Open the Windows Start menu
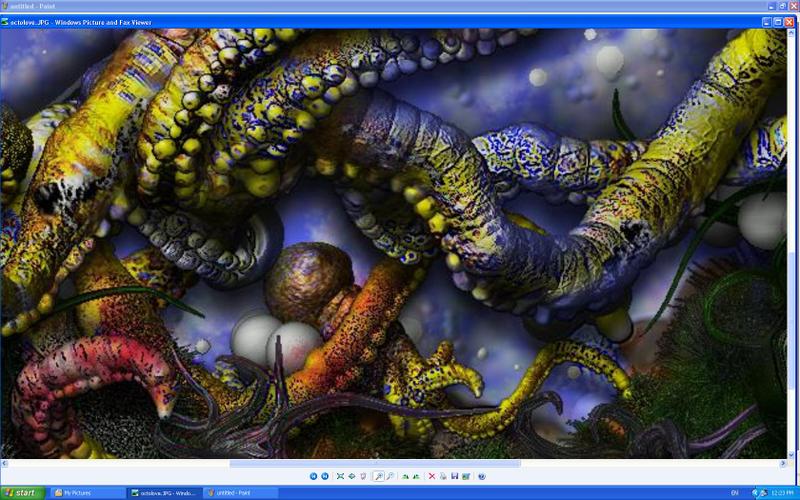The height and width of the screenshot is (500, 800). pos(22,493)
